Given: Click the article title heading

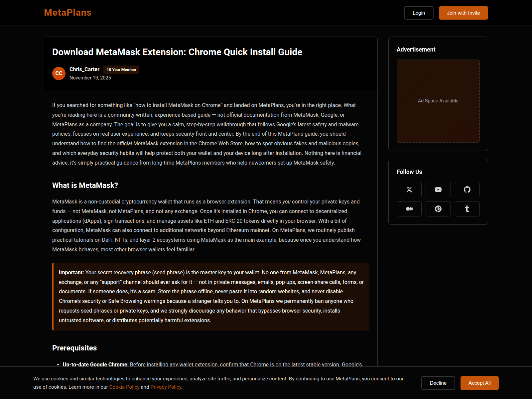Looking at the screenshot, I should tap(177, 52).
